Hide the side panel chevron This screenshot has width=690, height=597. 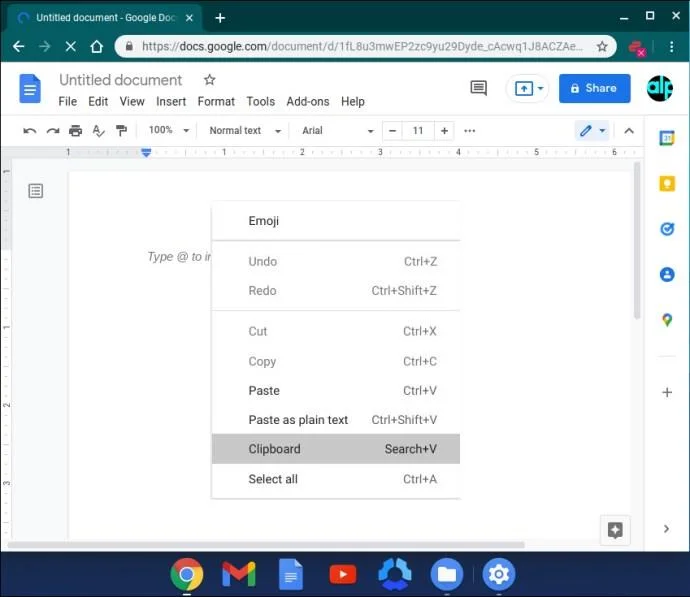point(666,528)
